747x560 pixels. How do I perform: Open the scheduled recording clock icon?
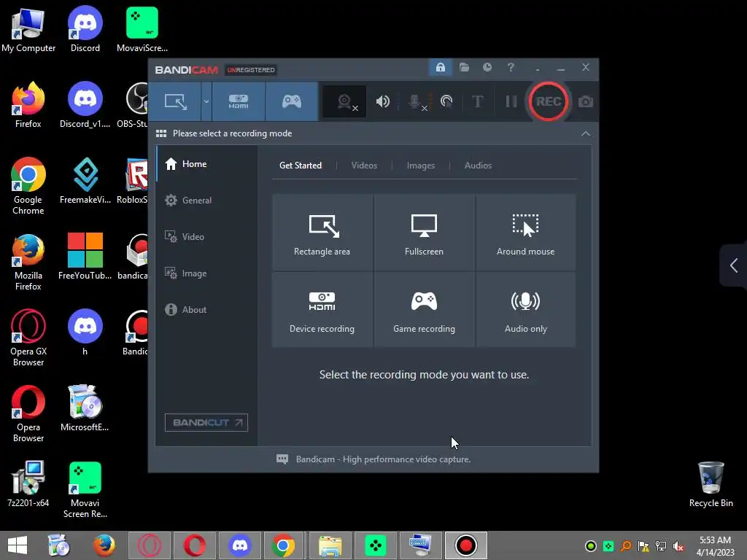[487, 68]
